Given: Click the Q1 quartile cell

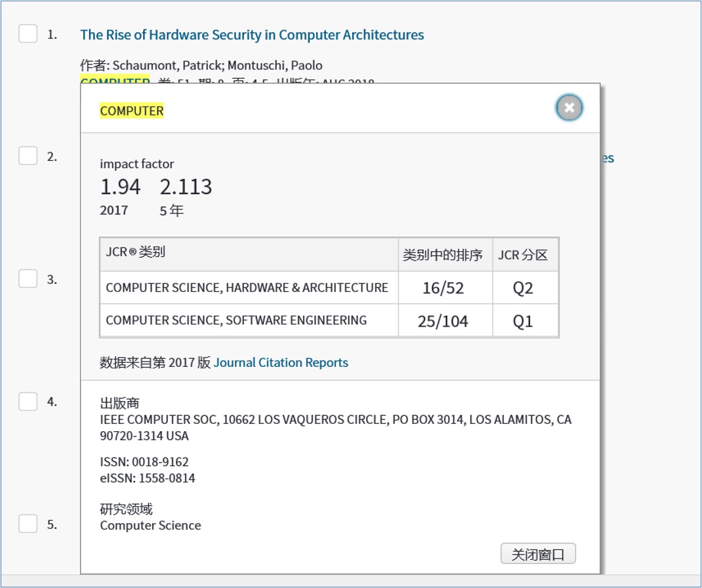Looking at the screenshot, I should [523, 322].
